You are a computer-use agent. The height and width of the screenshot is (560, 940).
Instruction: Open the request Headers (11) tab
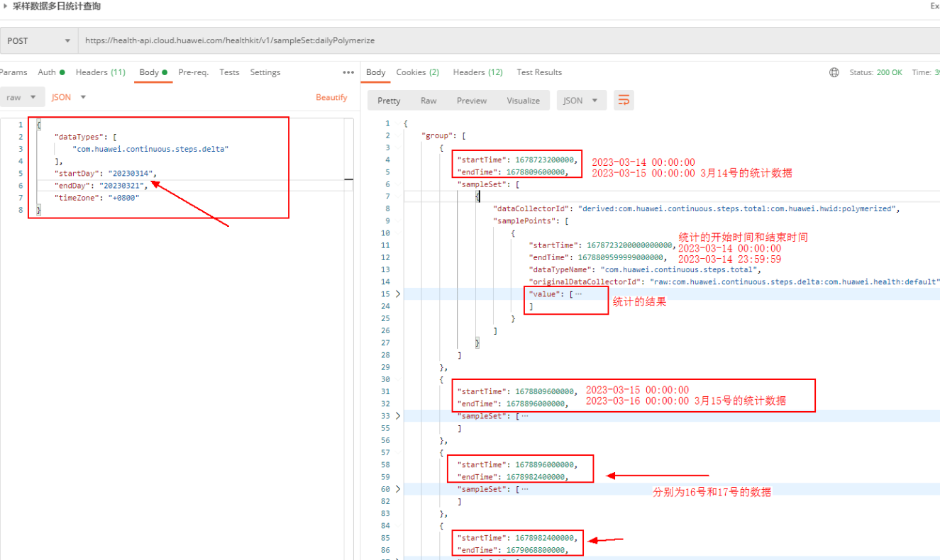(101, 72)
